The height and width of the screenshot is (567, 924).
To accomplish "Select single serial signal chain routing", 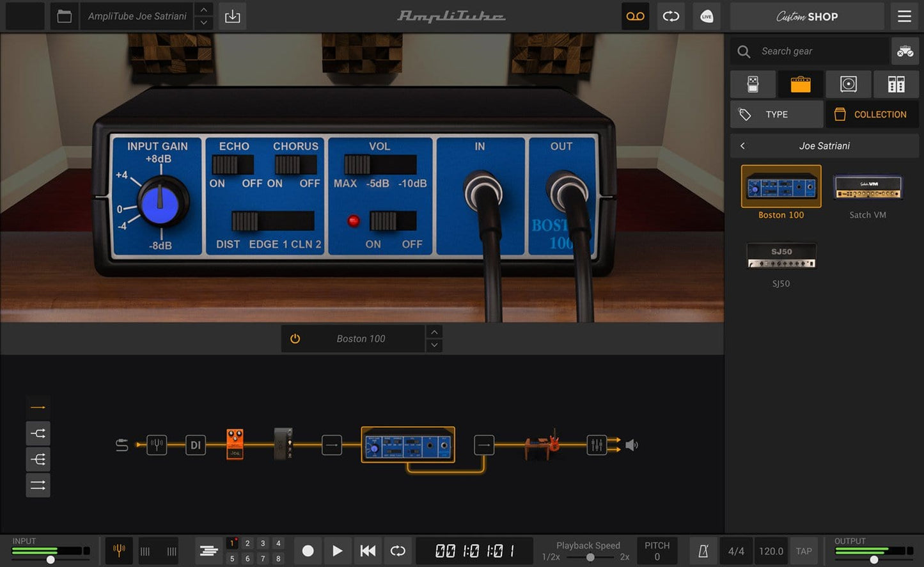I will (x=38, y=408).
